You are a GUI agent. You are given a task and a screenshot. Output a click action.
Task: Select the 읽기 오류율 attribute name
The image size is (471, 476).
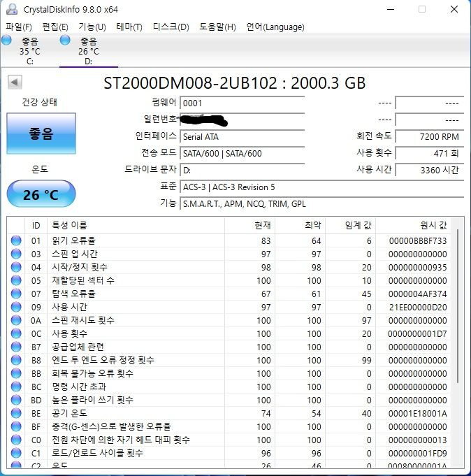tap(74, 240)
